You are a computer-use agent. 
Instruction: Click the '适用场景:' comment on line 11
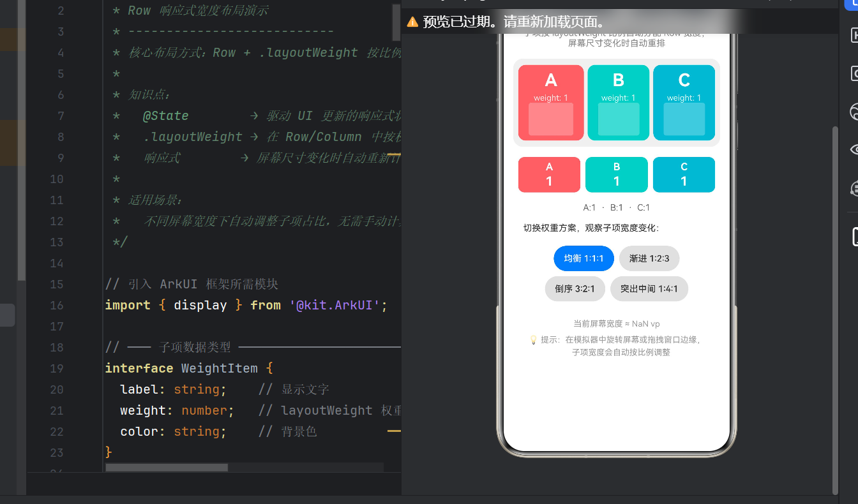(156, 200)
